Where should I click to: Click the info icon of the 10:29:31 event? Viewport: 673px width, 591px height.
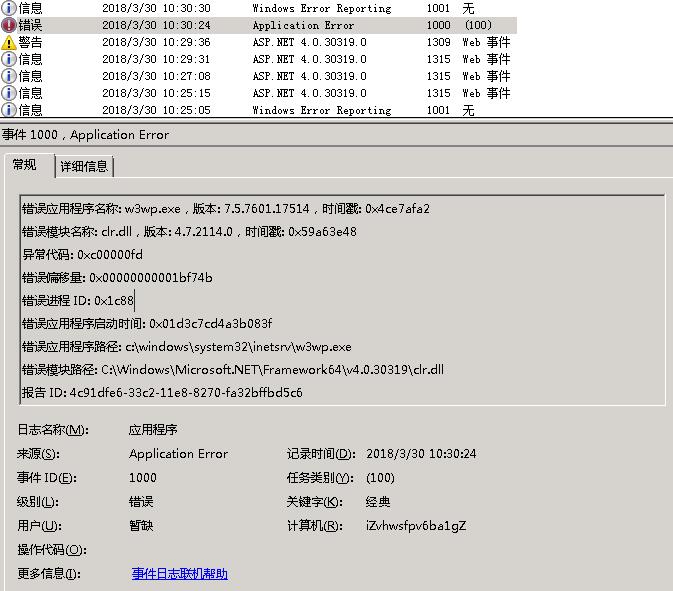click(x=9, y=59)
